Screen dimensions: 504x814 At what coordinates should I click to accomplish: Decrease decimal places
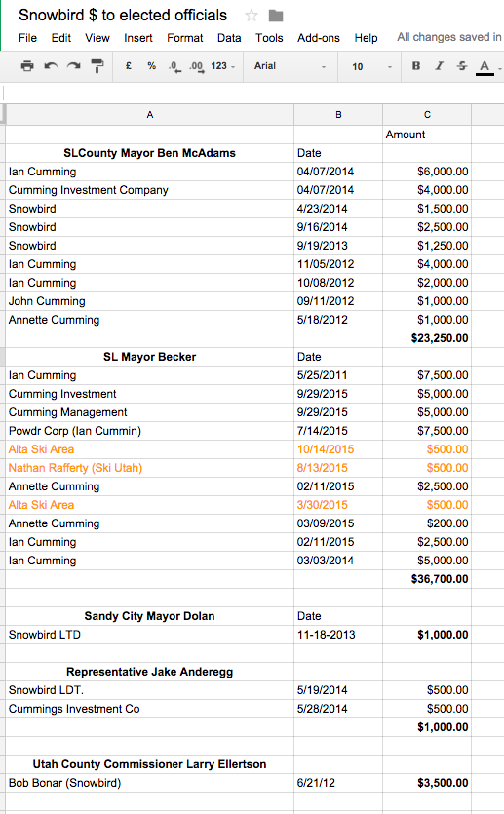click(x=174, y=66)
